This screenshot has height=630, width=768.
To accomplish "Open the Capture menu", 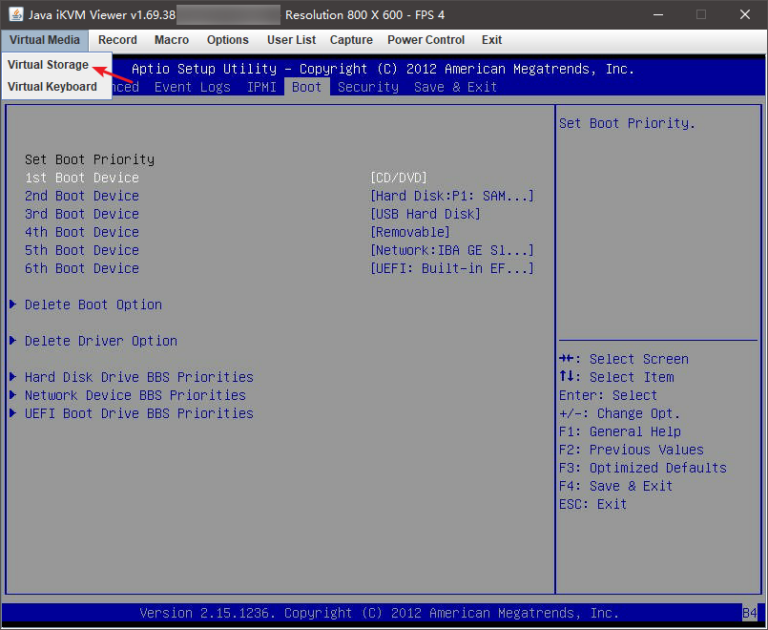I will tap(351, 40).
